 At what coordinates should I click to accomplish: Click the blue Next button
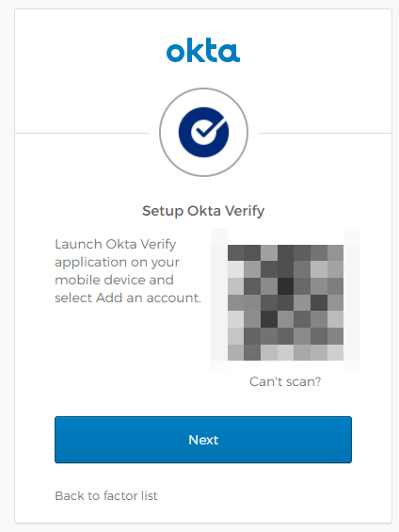point(203,440)
